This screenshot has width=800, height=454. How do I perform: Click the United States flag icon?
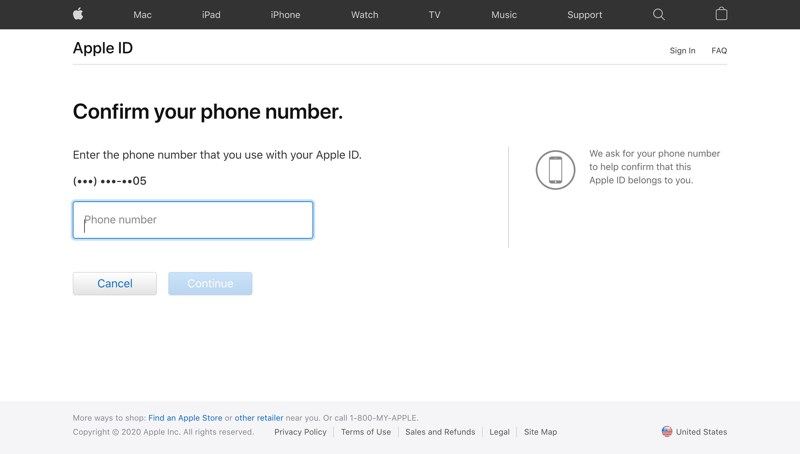[667, 432]
